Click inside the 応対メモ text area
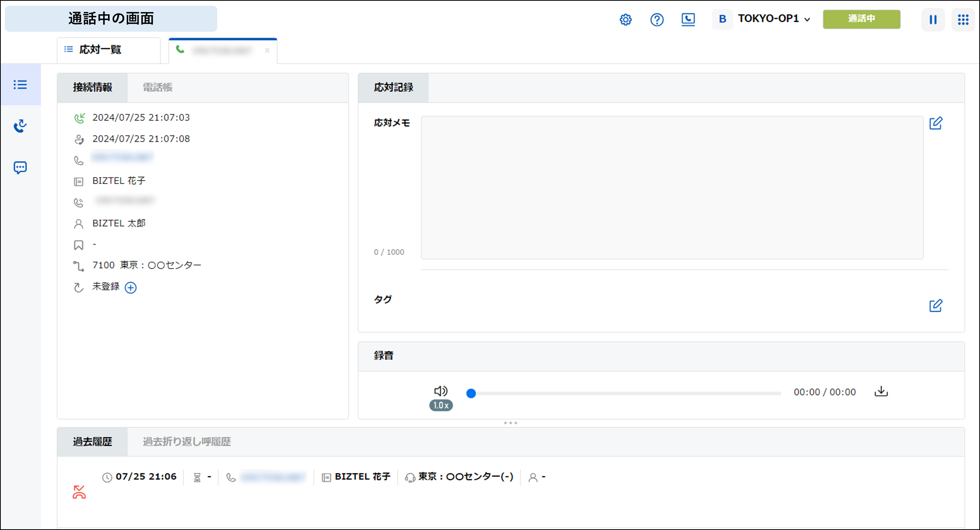This screenshot has width=980, height=530. (x=672, y=188)
